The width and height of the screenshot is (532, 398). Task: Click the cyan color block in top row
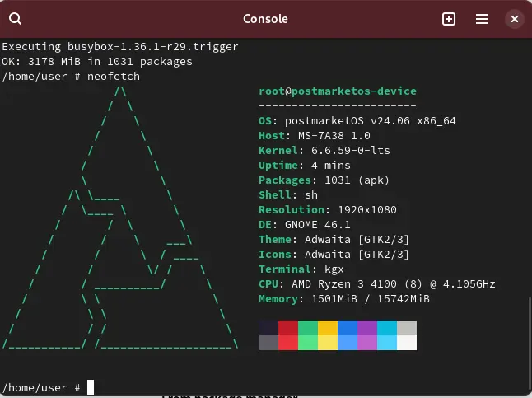pyautogui.click(x=387, y=328)
